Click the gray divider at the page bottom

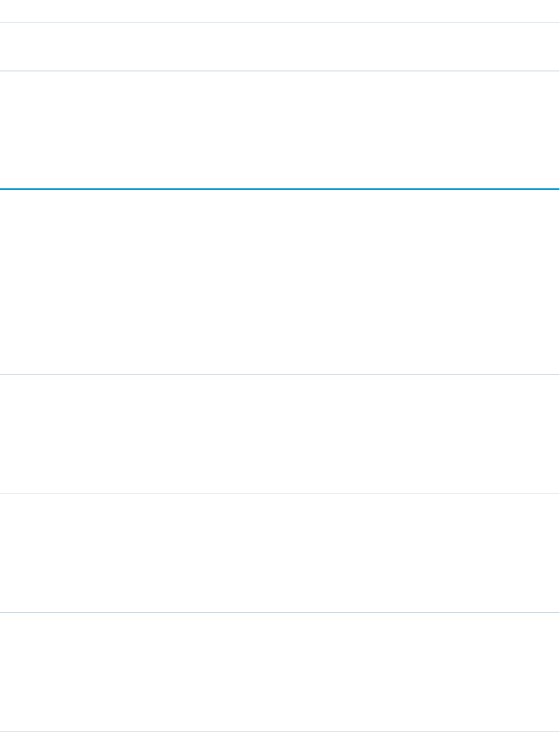pos(280,731)
